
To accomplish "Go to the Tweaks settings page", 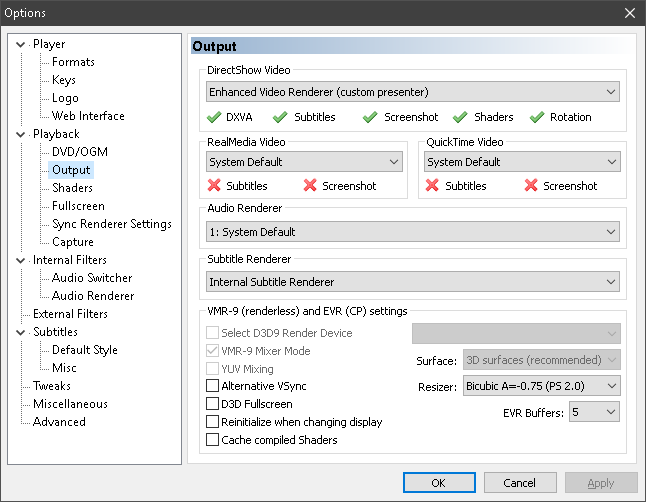I will coord(52,386).
